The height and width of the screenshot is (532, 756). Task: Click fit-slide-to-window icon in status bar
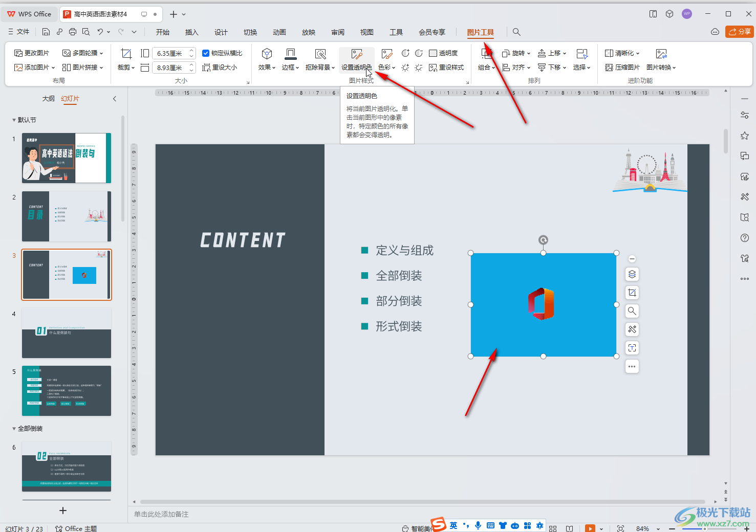(620, 528)
